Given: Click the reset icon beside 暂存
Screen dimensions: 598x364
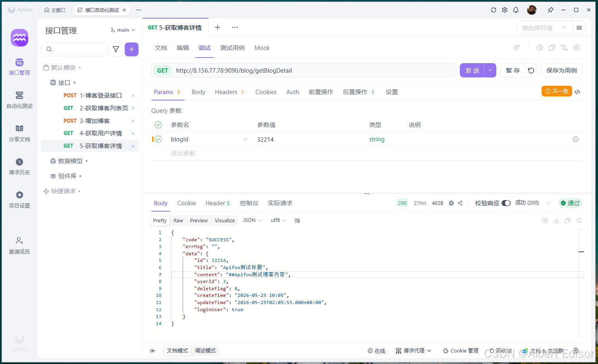Looking at the screenshot, I should click(531, 71).
